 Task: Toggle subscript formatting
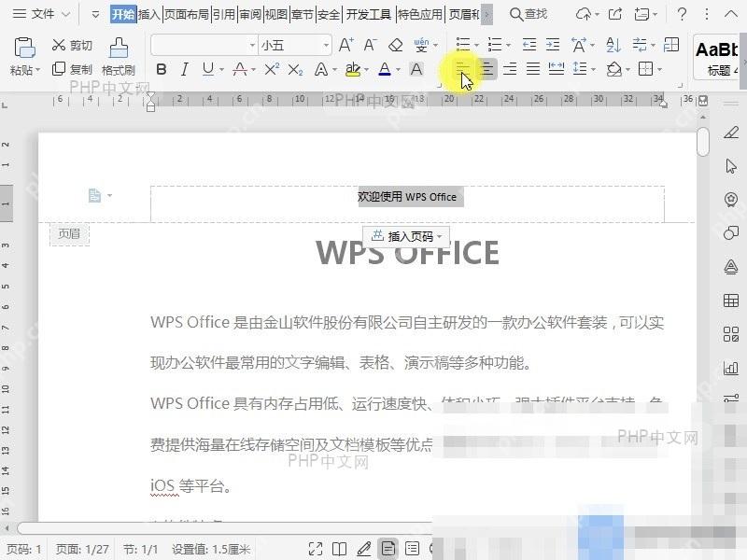click(295, 69)
